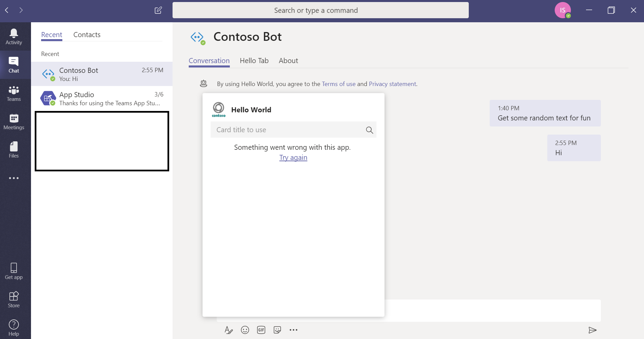Open the Activity feed
This screenshot has height=339, width=644.
click(14, 36)
